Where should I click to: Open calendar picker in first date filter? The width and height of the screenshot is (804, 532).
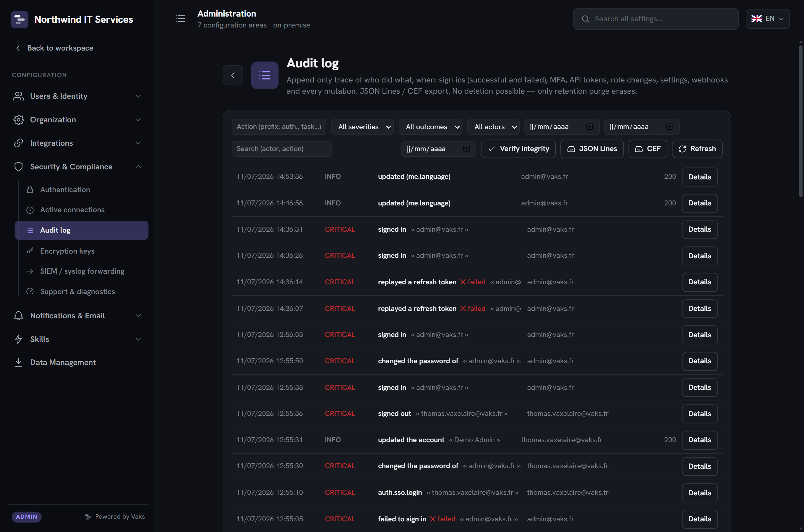(x=589, y=126)
